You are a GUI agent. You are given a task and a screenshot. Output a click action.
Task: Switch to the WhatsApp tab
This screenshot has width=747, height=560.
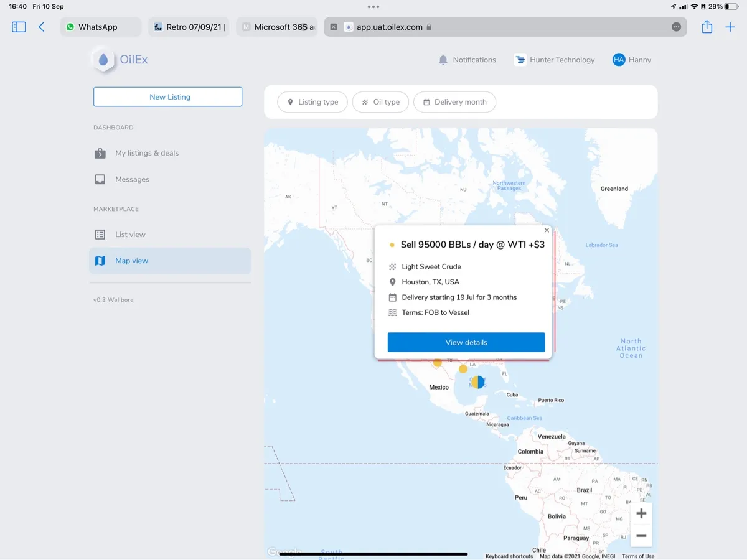[x=101, y=27]
